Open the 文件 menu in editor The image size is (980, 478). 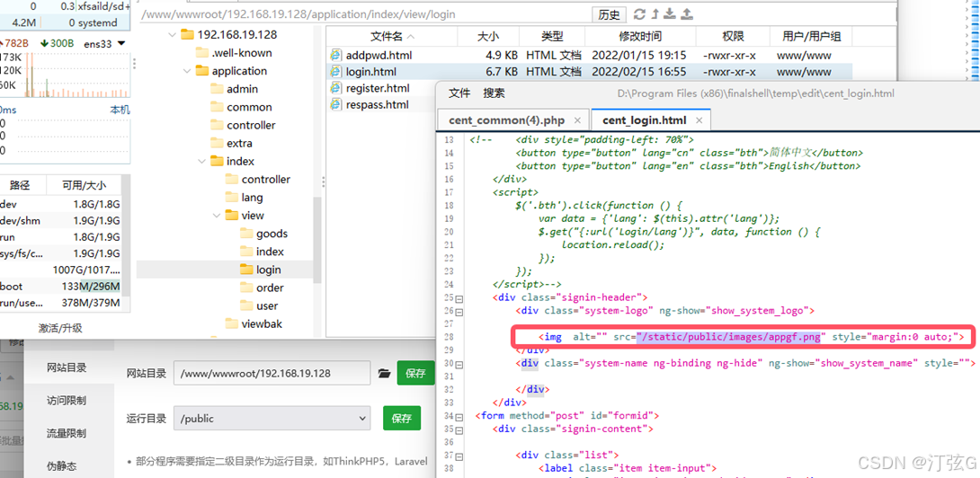(459, 93)
